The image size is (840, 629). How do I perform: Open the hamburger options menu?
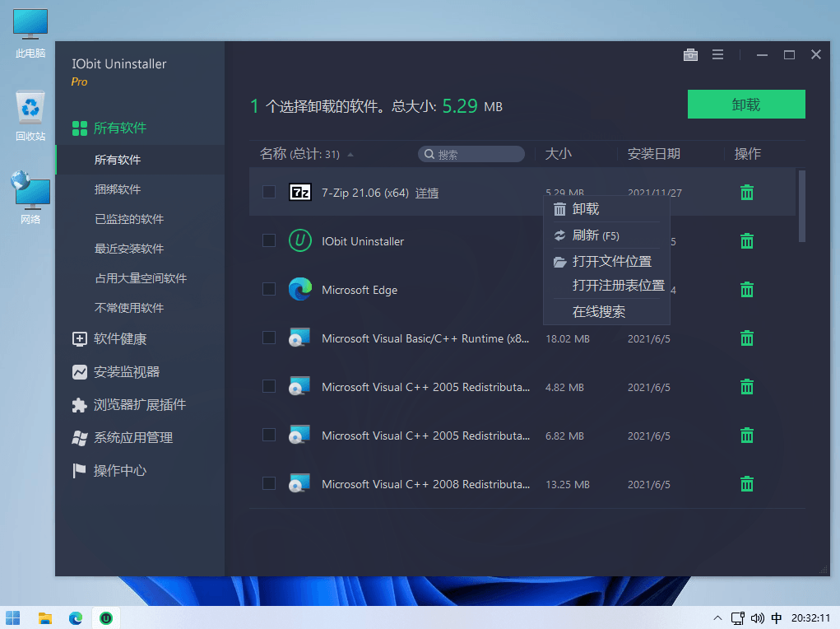pos(718,54)
